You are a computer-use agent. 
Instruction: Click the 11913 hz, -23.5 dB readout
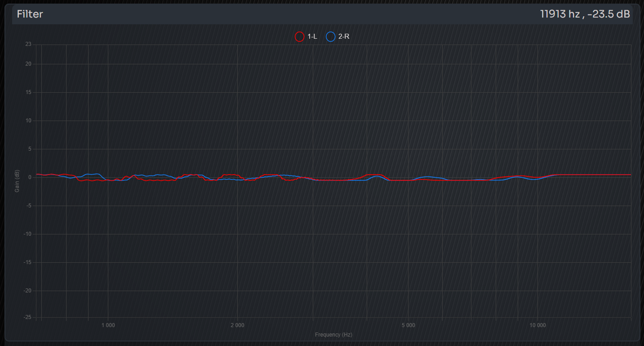tap(585, 14)
